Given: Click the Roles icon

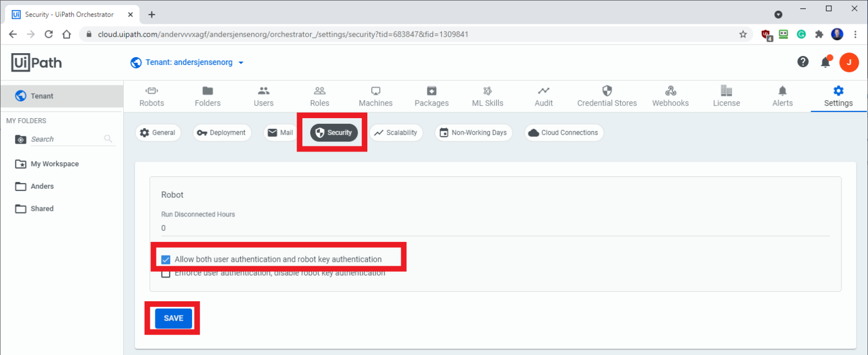Looking at the screenshot, I should [319, 96].
